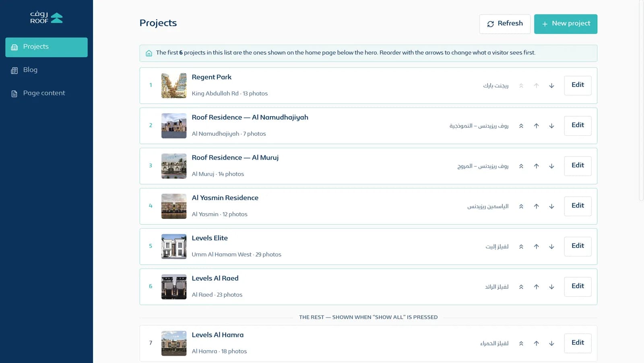This screenshot has height=363, width=644.
Task: Move Levels Al Raed up one
Action: [x=537, y=287]
